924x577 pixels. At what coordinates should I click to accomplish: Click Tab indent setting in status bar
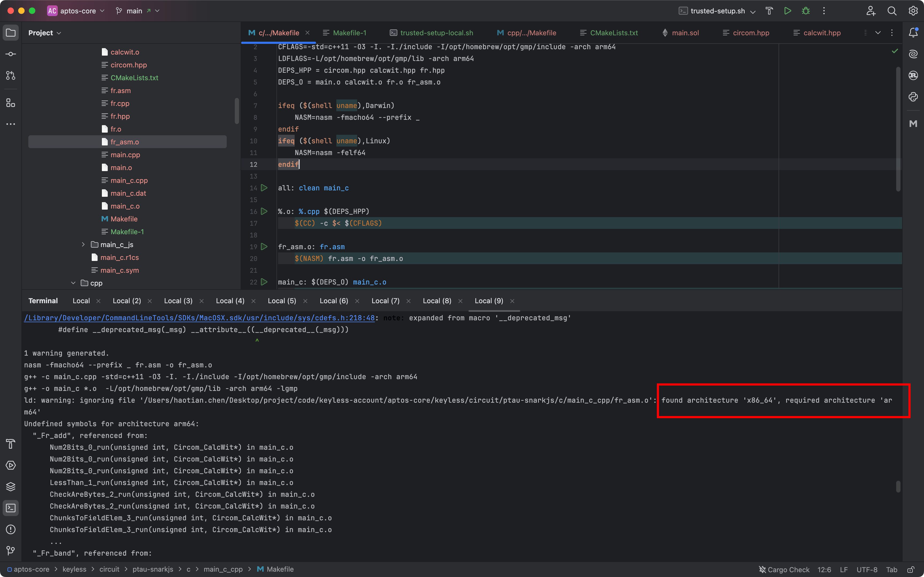point(892,569)
